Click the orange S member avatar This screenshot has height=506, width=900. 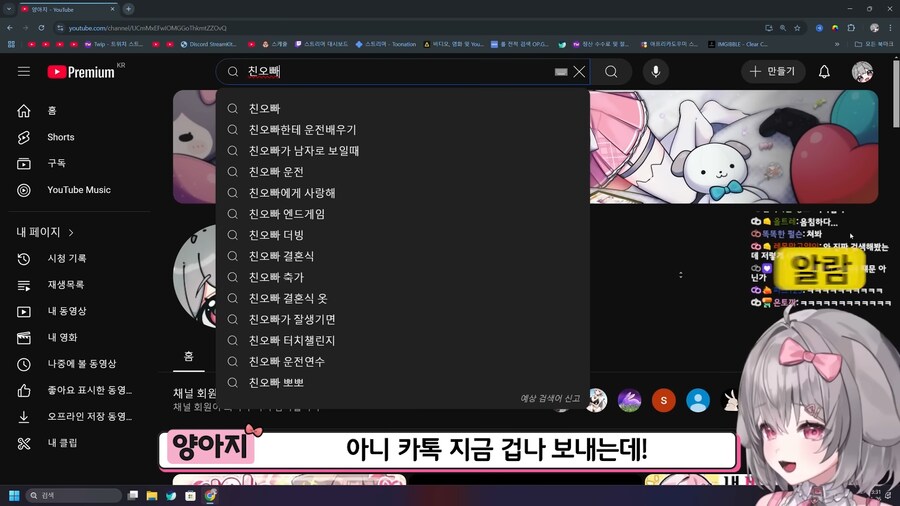coord(664,400)
